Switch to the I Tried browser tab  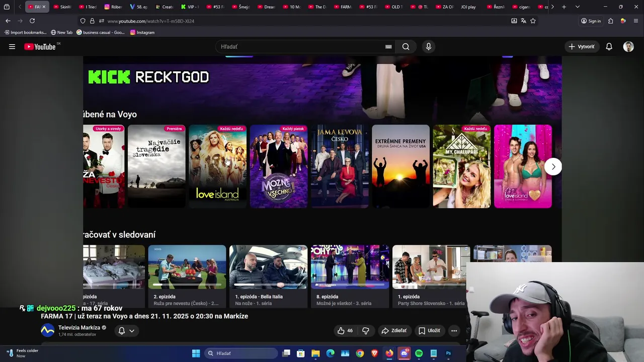[88, 7]
